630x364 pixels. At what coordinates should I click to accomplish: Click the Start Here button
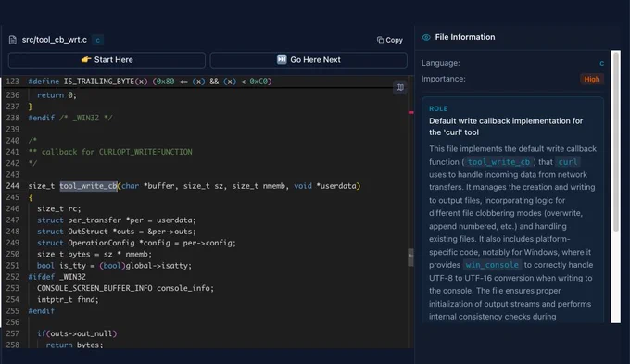pyautogui.click(x=107, y=60)
